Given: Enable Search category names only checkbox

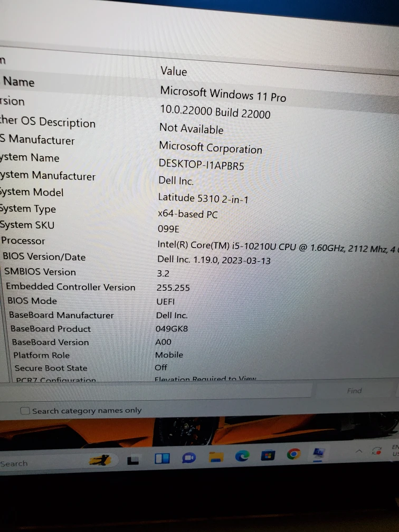Looking at the screenshot, I should pos(25,411).
